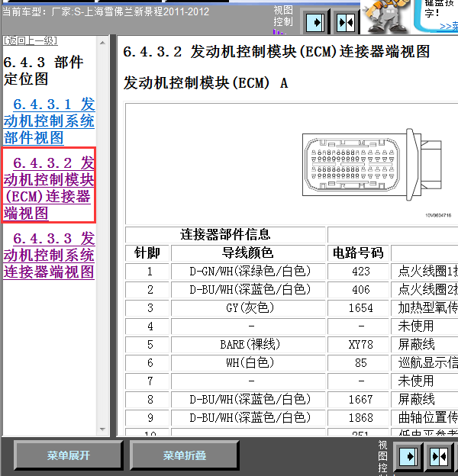Select 未使用 text in pin 4 row
This screenshot has height=476, width=458.
[416, 326]
